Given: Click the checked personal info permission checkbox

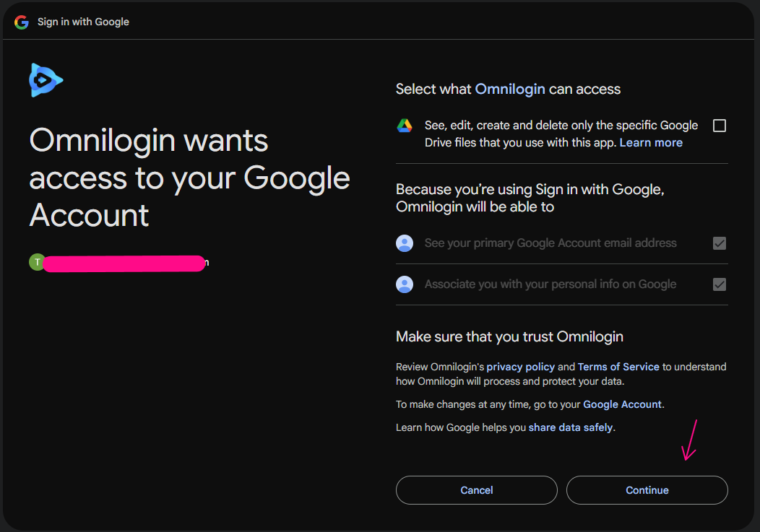Looking at the screenshot, I should [x=719, y=284].
